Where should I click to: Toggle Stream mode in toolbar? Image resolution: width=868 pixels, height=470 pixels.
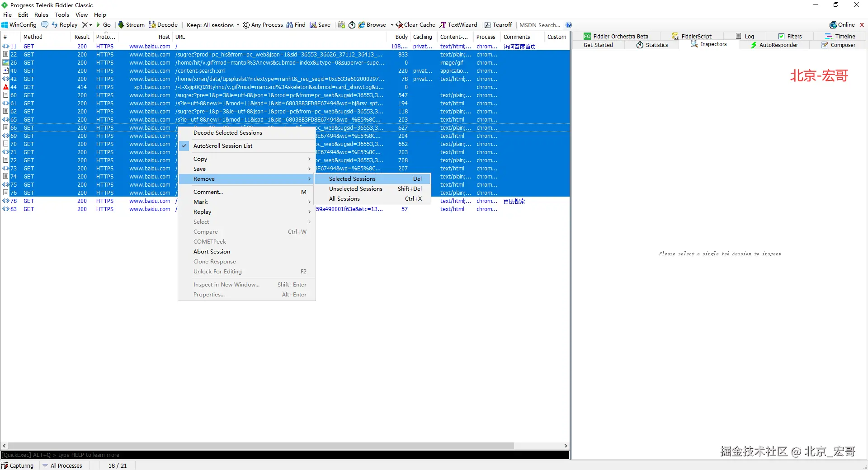(131, 25)
